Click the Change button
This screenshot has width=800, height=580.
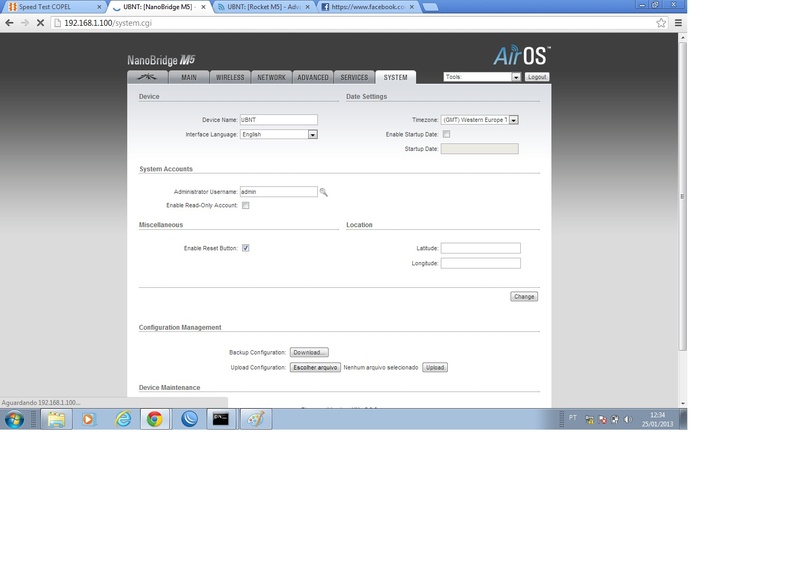(x=524, y=296)
